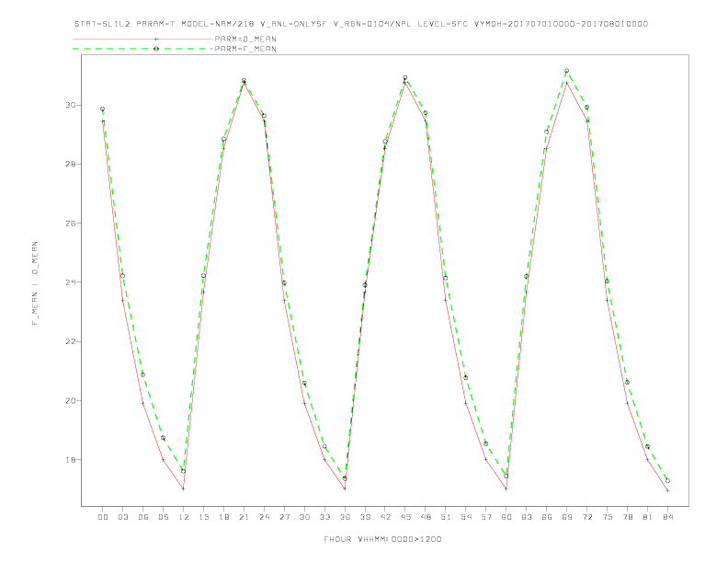The width and height of the screenshot is (728, 563).
Task: Click x-axis tick label 69
Action: click(567, 517)
